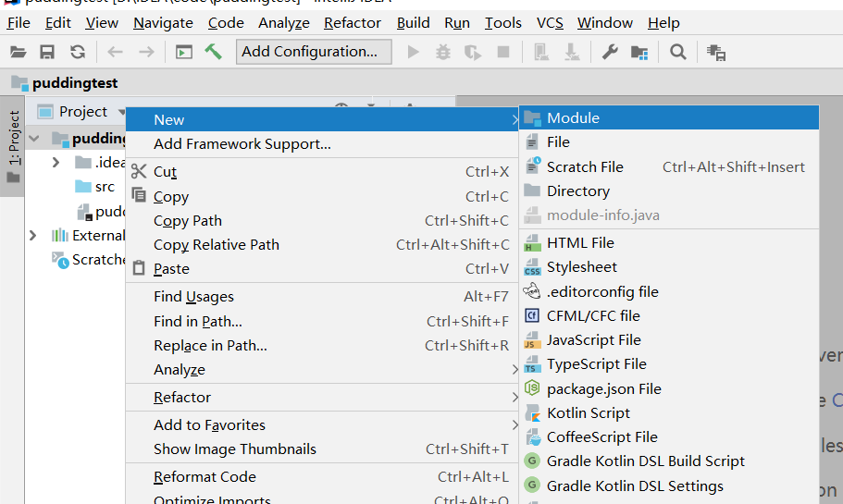Screen dimensions: 843x504
Task: Click the Cut scissors icon
Action: [x=139, y=171]
